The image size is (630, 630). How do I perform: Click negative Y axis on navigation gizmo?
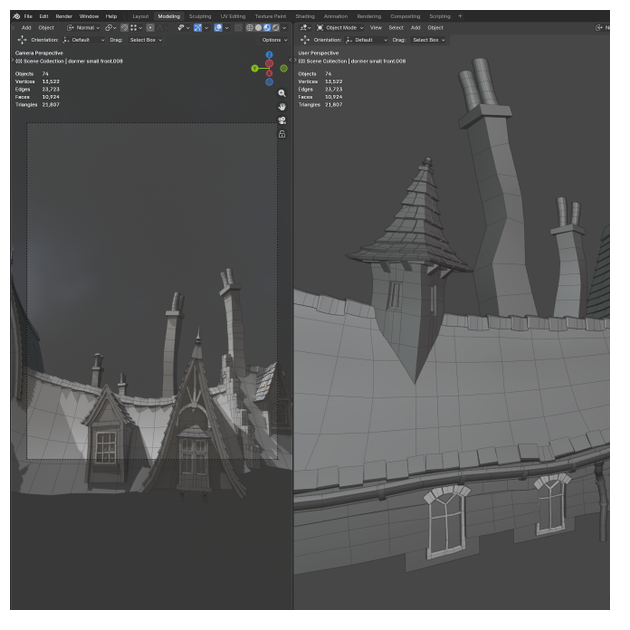(284, 68)
